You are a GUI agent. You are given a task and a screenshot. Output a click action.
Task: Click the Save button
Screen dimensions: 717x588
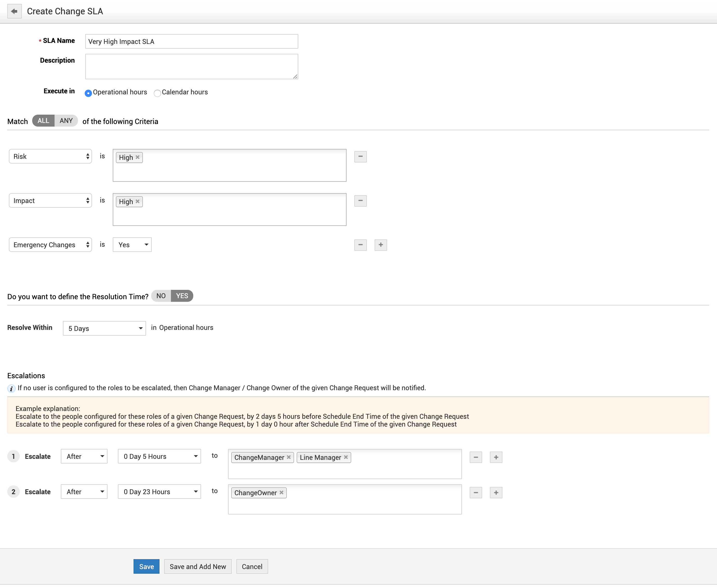click(x=146, y=567)
